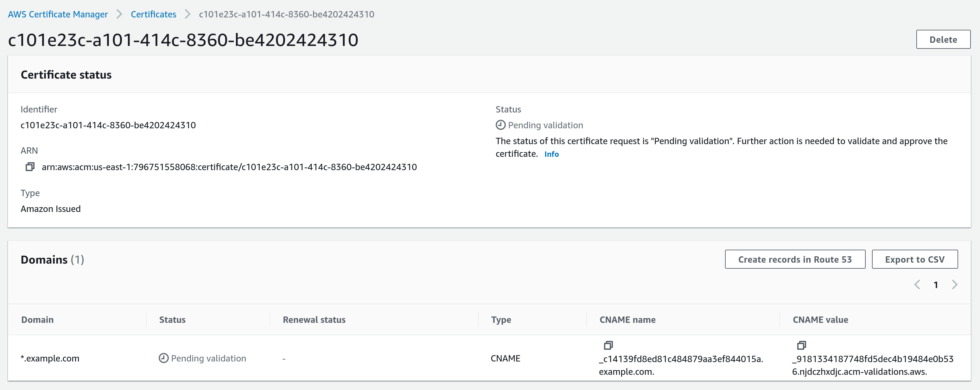This screenshot has height=390, width=980.
Task: Sort the table by Domain column
Action: coord(37,320)
